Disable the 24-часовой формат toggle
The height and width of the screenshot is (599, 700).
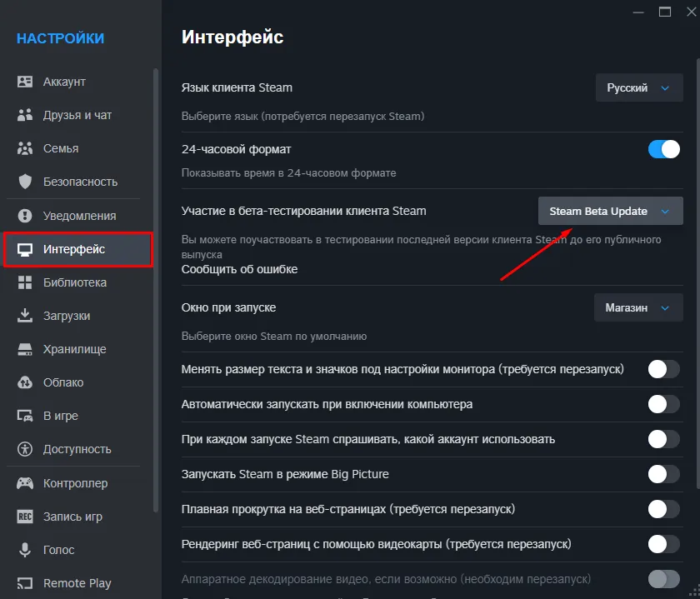(x=664, y=149)
